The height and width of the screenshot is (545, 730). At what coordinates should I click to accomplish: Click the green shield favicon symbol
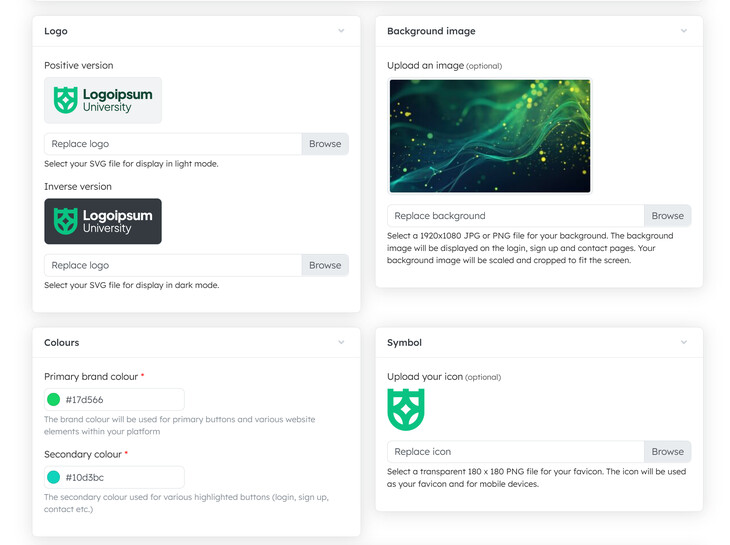406,409
